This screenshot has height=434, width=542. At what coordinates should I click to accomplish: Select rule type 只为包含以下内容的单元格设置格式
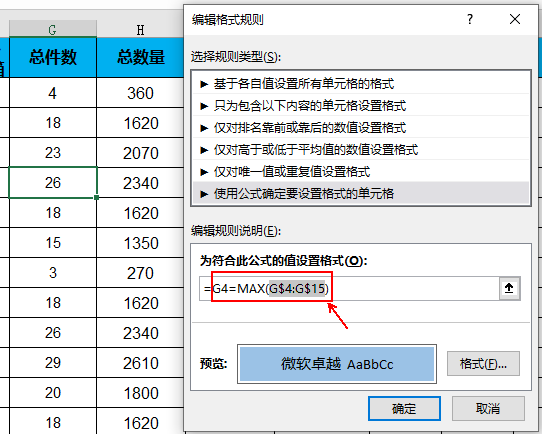tap(361, 105)
